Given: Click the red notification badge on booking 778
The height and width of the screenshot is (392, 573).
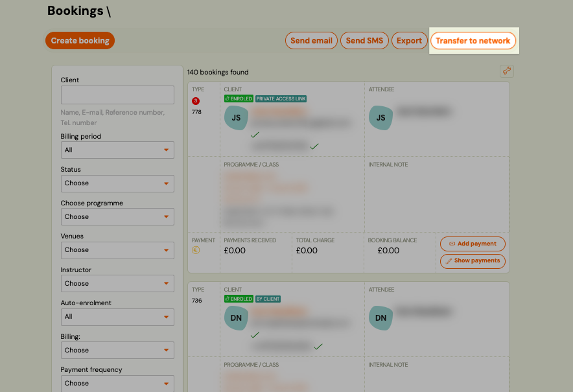Looking at the screenshot, I should tap(196, 101).
